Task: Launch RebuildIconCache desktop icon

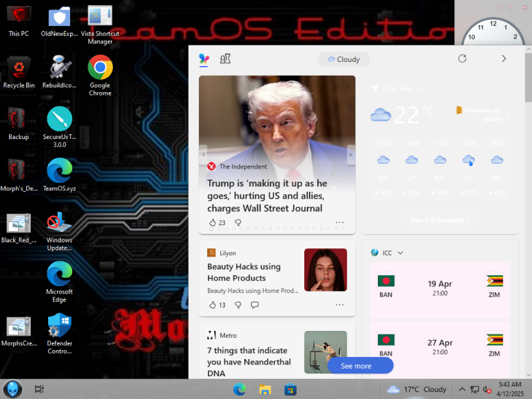Action: click(x=59, y=72)
